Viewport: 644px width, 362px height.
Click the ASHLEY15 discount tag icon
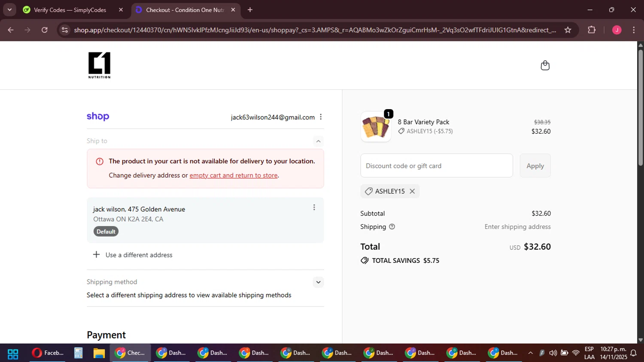[368, 192]
